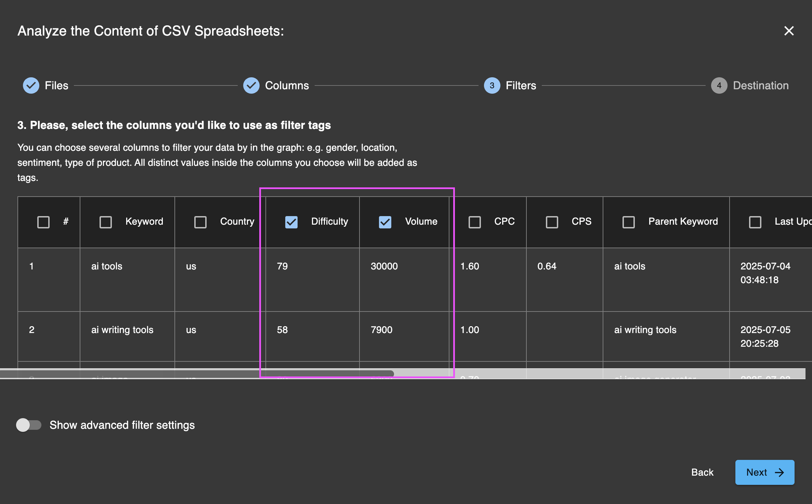Click the volume value 7900
Image resolution: width=812 pixels, height=504 pixels.
(381, 330)
